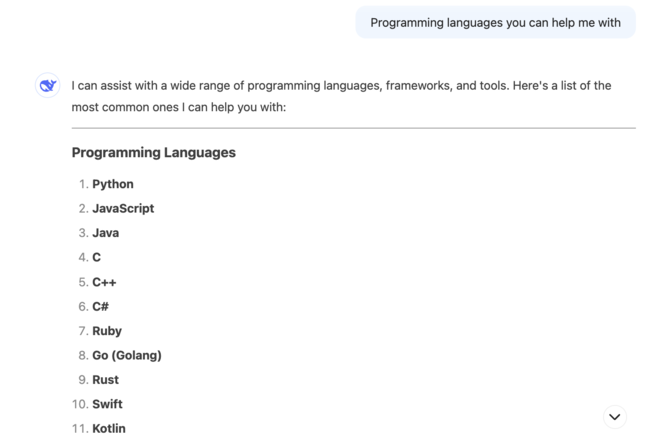This screenshot has height=436, width=650.
Task: Click the C# list item
Action: point(100,306)
